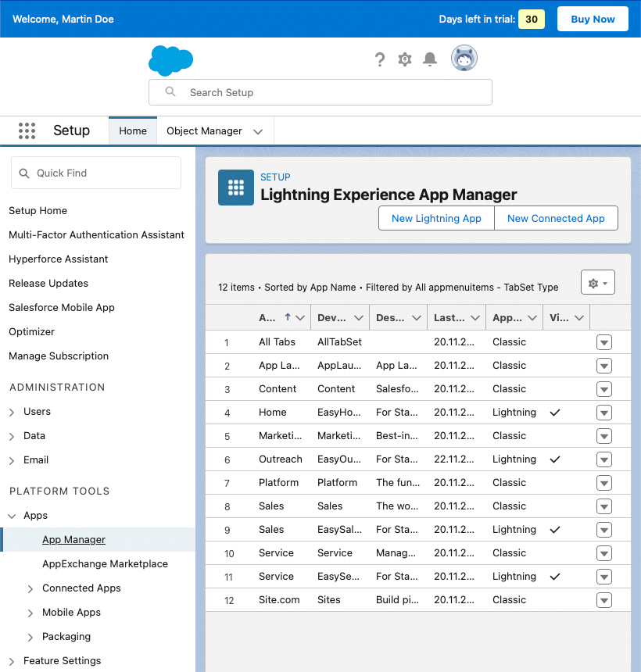Focus the Search Setup field
Screen dimensions: 641x672
[x=320, y=92]
